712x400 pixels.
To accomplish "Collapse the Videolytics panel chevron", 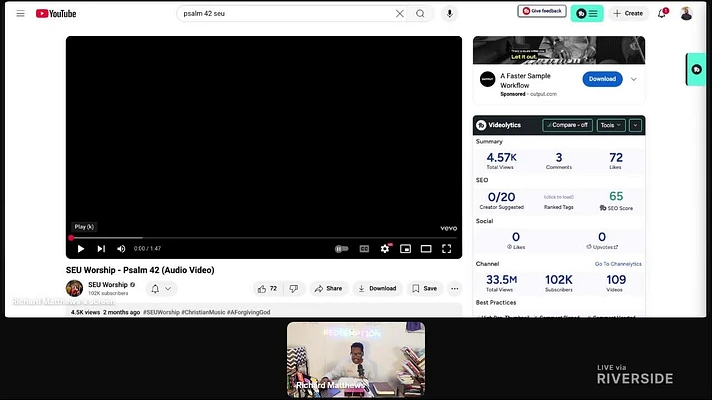I will (635, 125).
